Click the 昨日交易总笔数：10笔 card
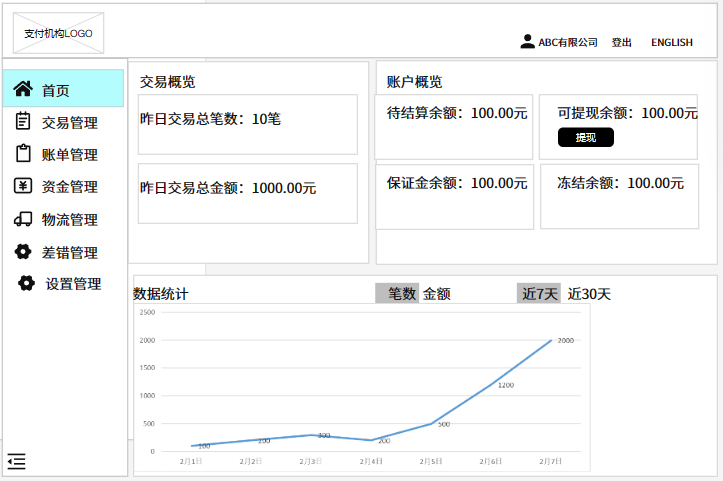 pyautogui.click(x=248, y=125)
